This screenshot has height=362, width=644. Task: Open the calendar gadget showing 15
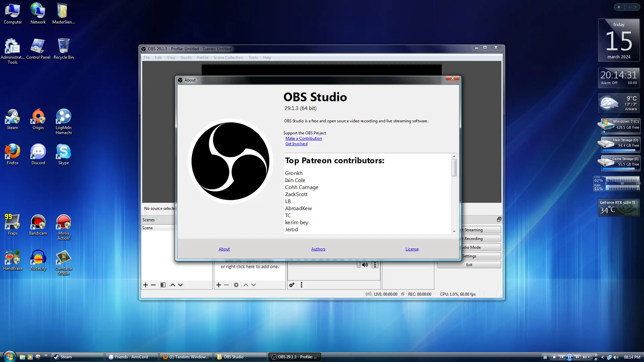tap(619, 40)
